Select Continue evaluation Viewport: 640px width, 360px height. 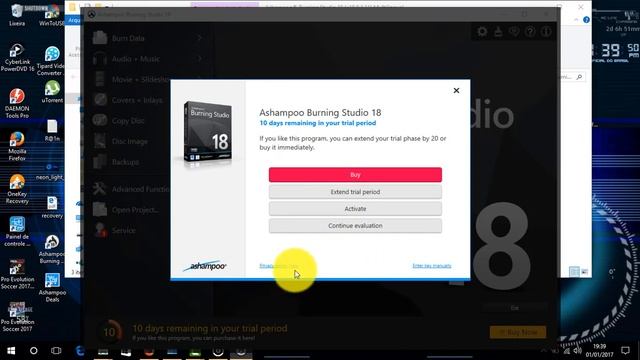(355, 226)
